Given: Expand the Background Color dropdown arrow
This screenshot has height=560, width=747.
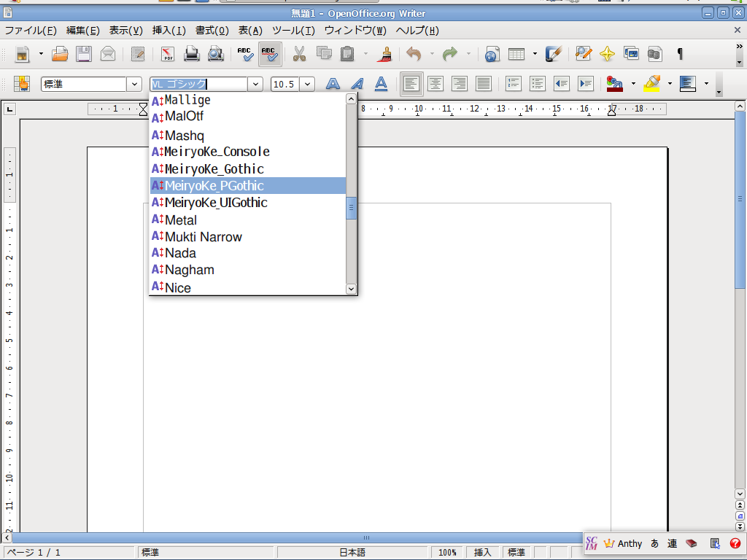Looking at the screenshot, I should [706, 84].
